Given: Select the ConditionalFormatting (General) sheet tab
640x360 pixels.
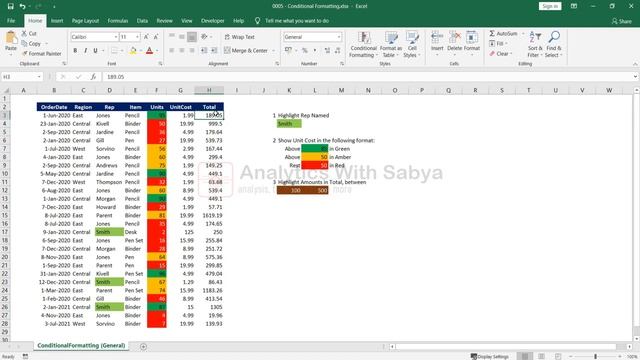Looking at the screenshot, I should pos(81,346).
